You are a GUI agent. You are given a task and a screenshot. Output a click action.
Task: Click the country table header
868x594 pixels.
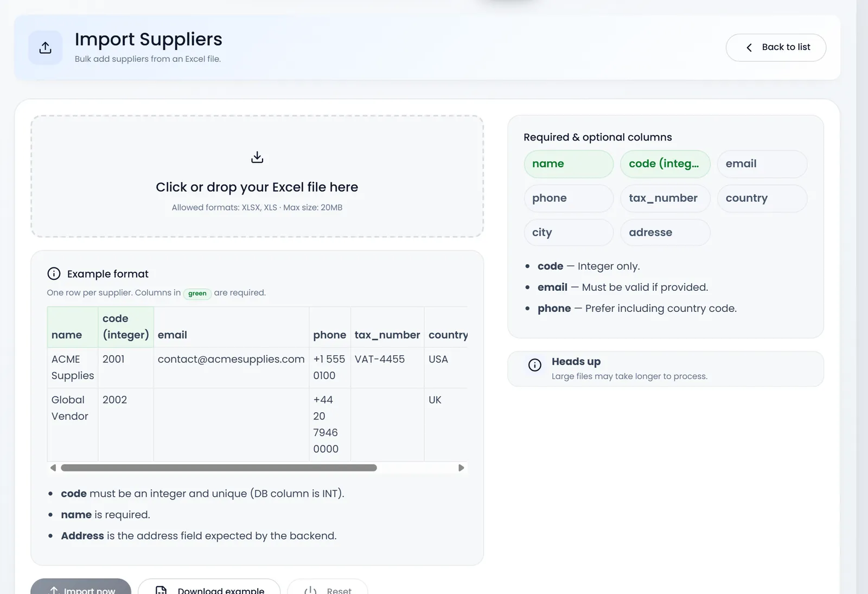[x=446, y=327]
